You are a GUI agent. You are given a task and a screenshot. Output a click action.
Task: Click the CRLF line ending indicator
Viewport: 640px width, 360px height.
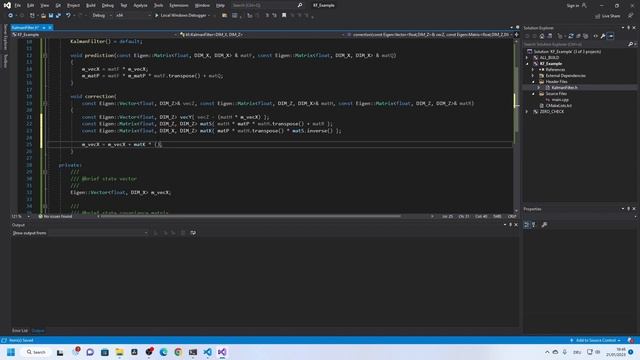[x=512, y=216]
